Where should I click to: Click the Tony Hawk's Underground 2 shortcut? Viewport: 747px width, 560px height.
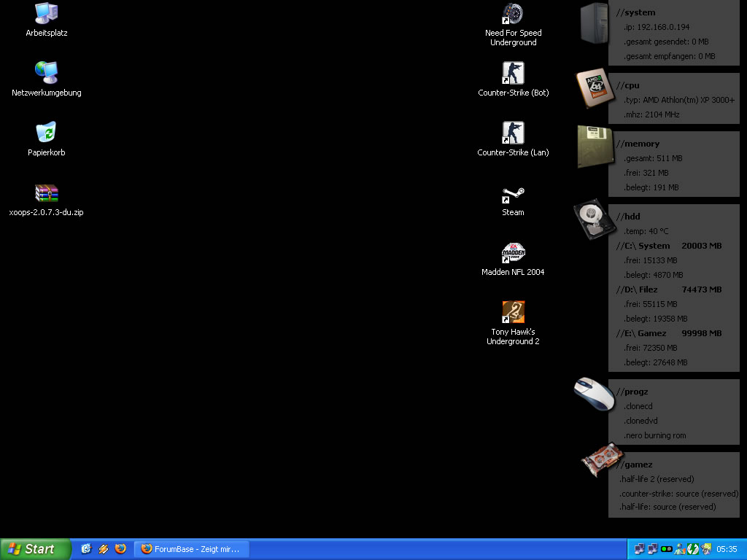pos(513,323)
